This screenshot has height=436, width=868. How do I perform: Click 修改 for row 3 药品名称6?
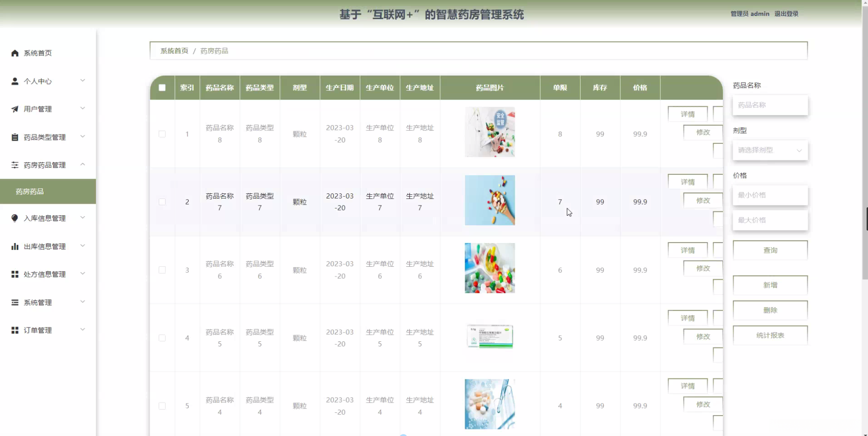click(x=703, y=268)
